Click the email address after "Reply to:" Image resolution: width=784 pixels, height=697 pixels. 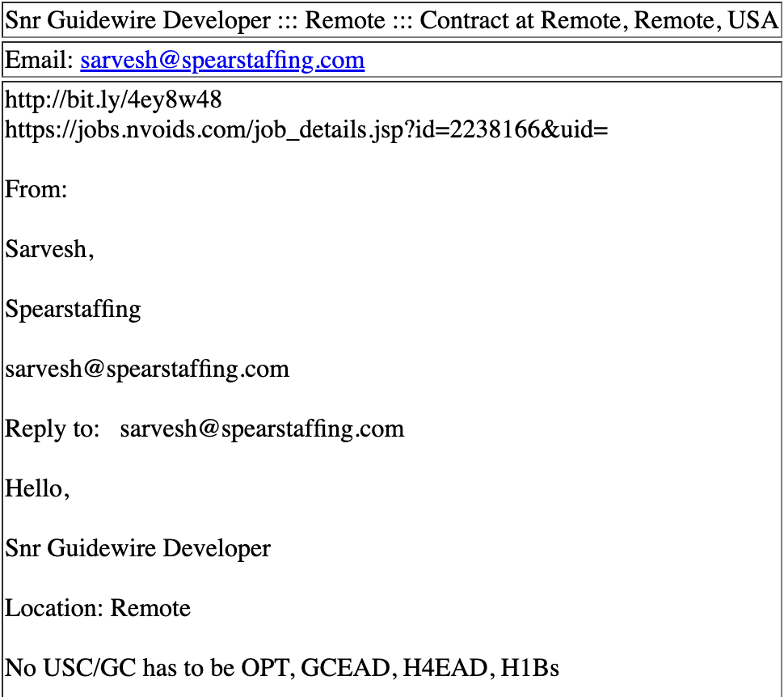click(x=262, y=429)
